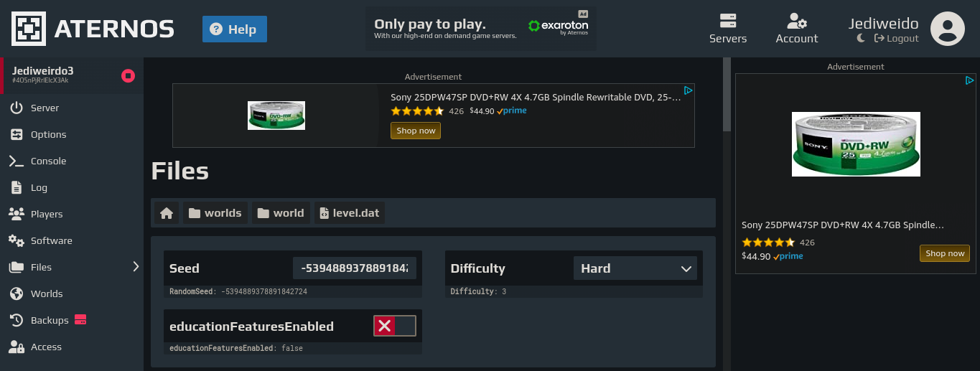980x371 pixels.
Task: Click the Aternos logo icon
Action: point(29,29)
